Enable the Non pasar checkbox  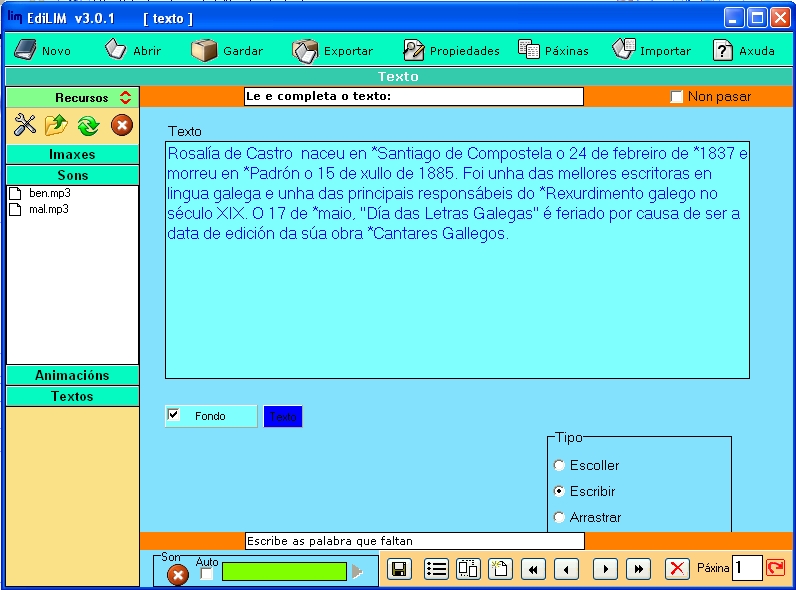point(676,96)
